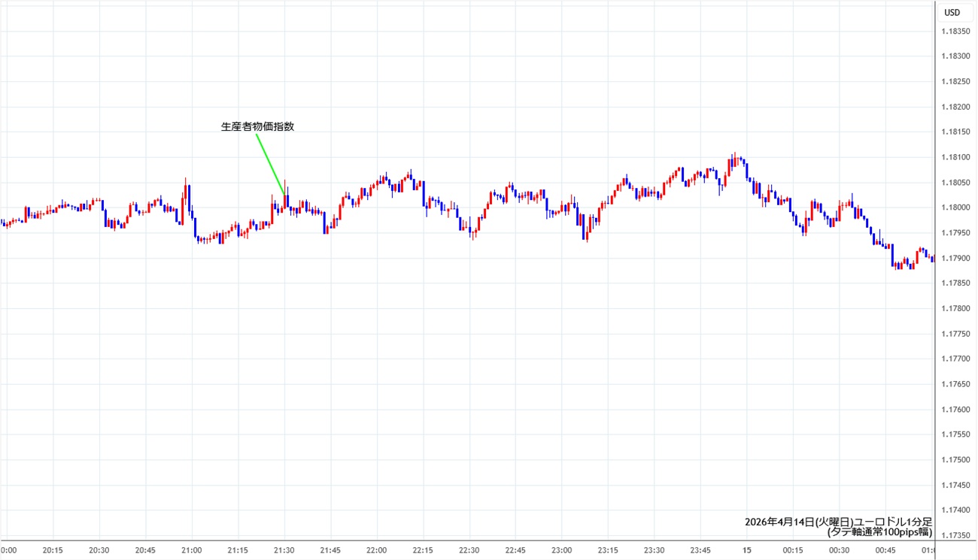This screenshot has height=560, width=978.
Task: Click the date change marker 15
Action: pos(746,550)
